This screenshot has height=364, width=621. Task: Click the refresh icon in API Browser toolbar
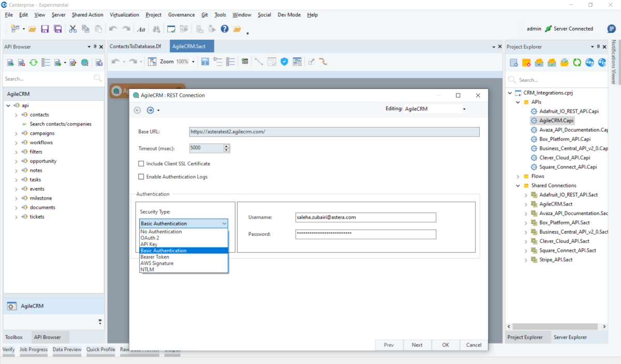click(33, 62)
